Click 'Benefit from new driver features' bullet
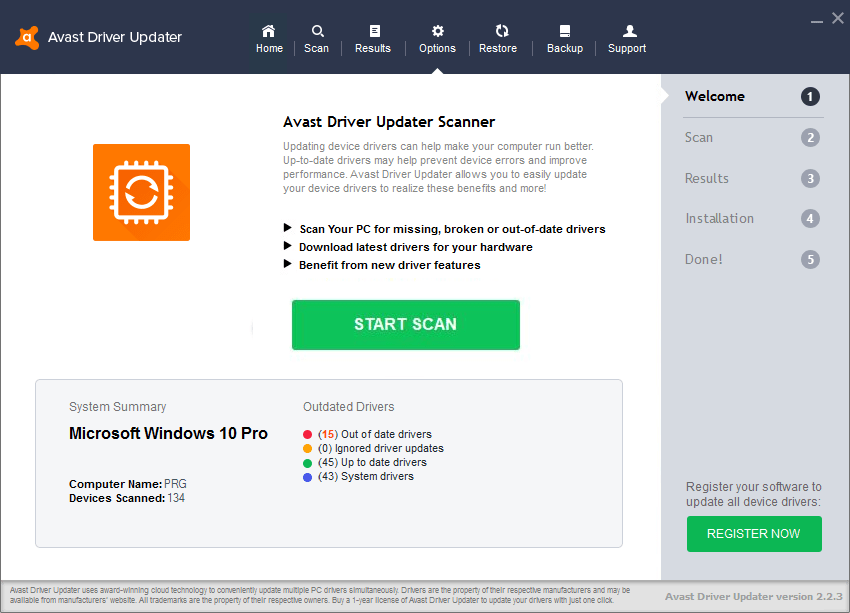The width and height of the screenshot is (850, 613). click(390, 265)
